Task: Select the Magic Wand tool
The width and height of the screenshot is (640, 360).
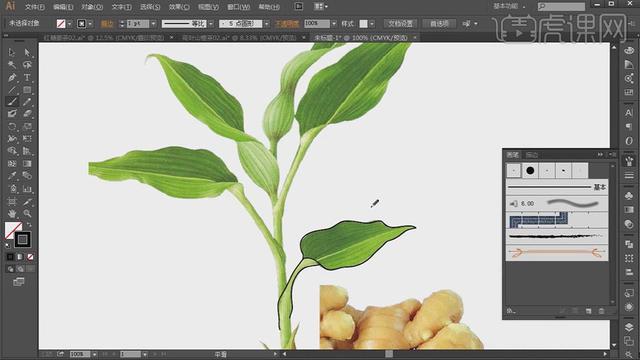Action: point(12,64)
